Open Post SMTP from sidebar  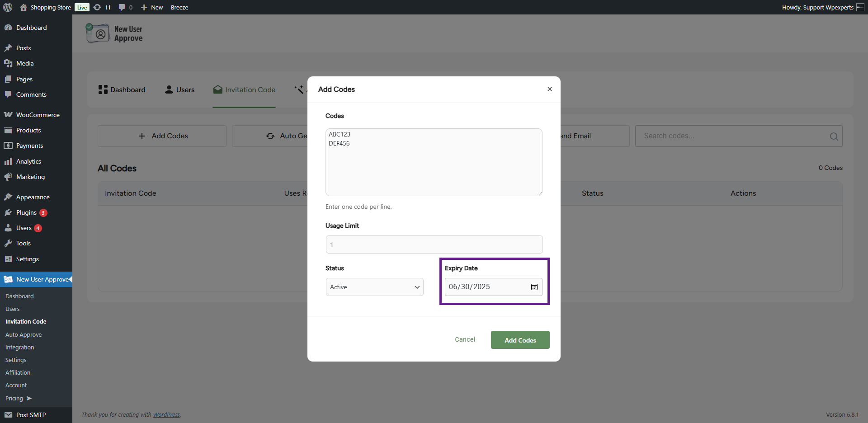31,415
